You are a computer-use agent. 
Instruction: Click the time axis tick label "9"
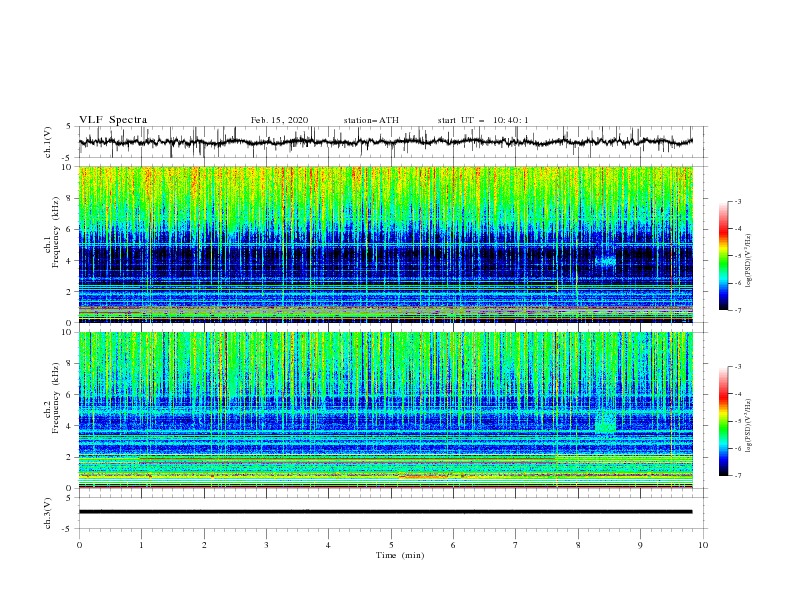640,545
